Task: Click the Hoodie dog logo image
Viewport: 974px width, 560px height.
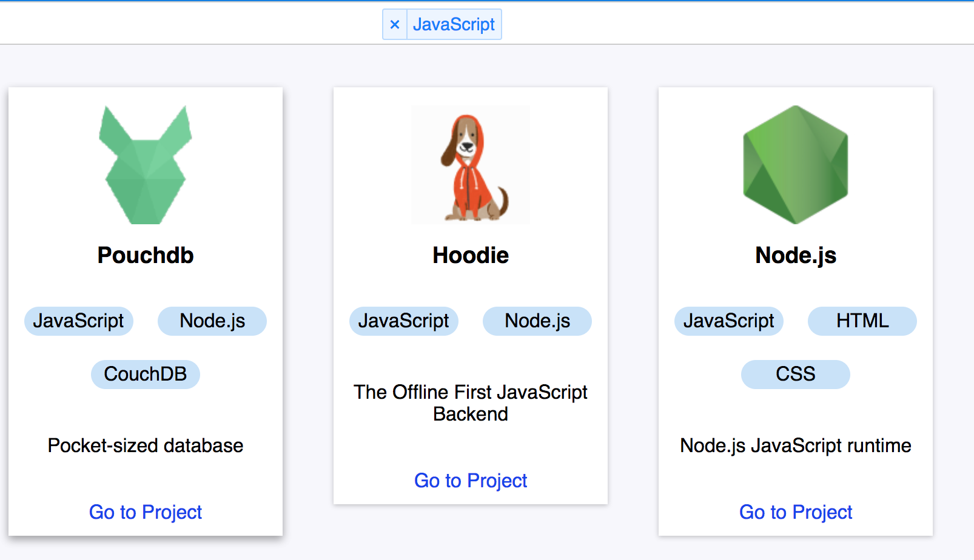Action: click(x=471, y=165)
